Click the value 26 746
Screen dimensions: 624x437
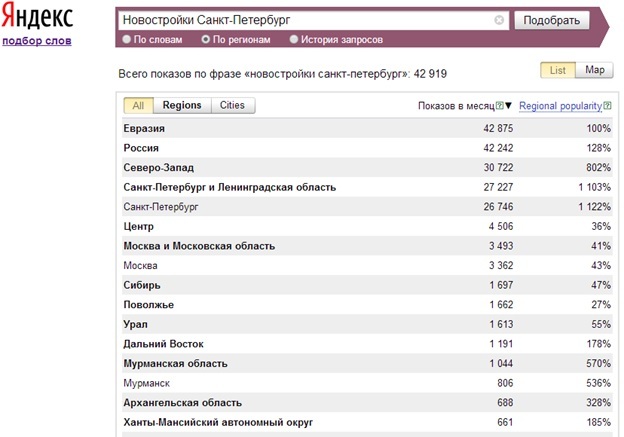pyautogui.click(x=498, y=207)
